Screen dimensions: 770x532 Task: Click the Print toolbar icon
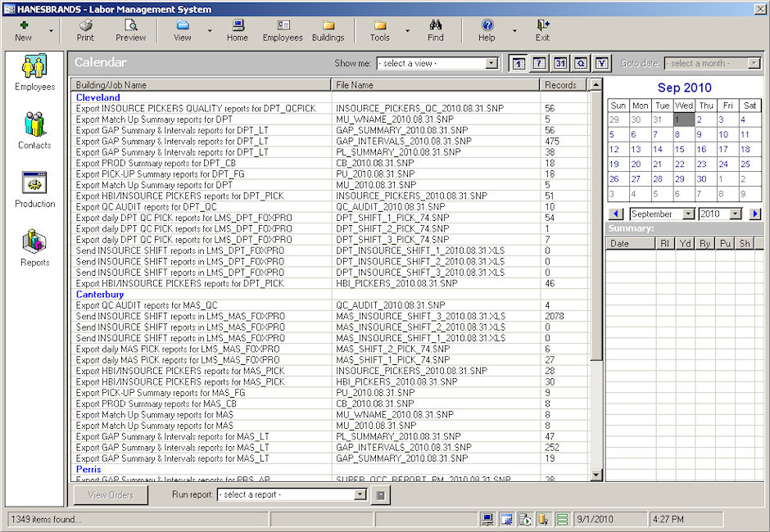point(85,30)
